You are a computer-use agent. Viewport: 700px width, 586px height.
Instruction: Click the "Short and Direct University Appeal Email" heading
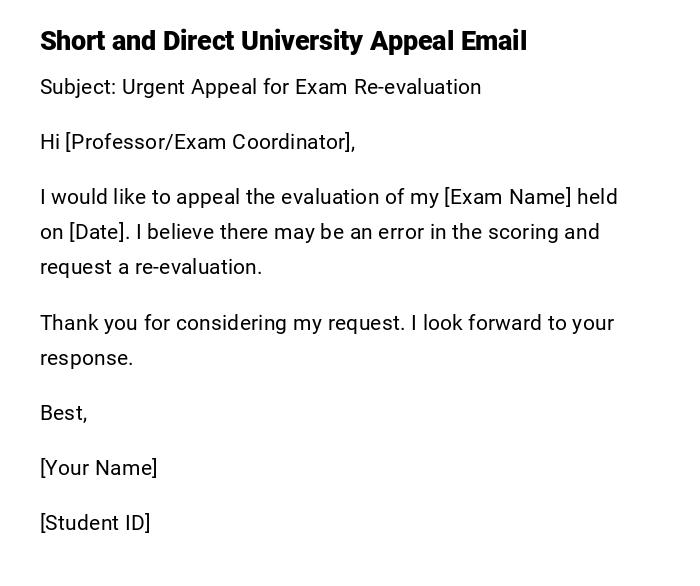(283, 41)
